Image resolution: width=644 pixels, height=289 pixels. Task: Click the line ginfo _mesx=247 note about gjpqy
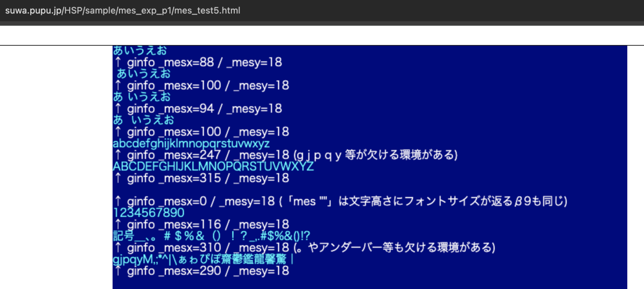285,155
